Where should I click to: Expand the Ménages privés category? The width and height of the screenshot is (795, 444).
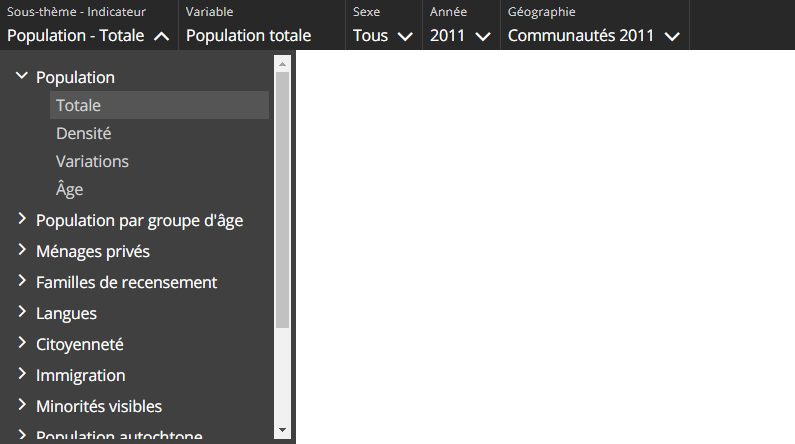click(x=22, y=251)
